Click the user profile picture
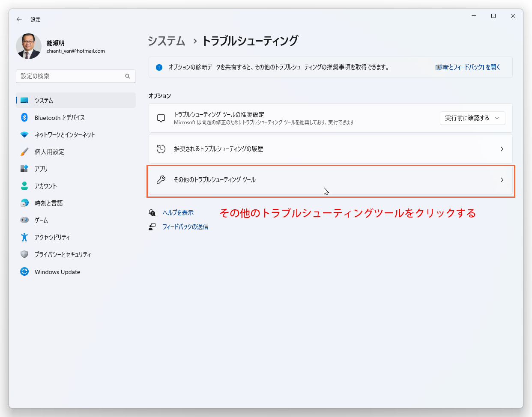This screenshot has height=417, width=532. click(29, 46)
